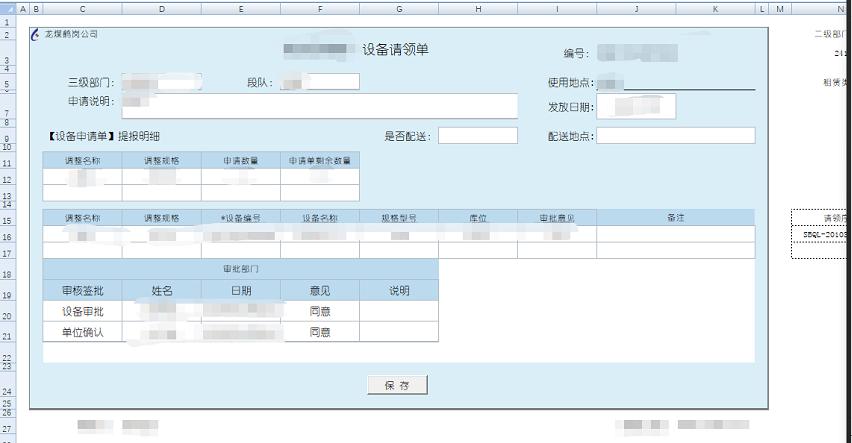Select the 说明 header cell
Viewport: 852px width, 443px height.
pyautogui.click(x=399, y=290)
